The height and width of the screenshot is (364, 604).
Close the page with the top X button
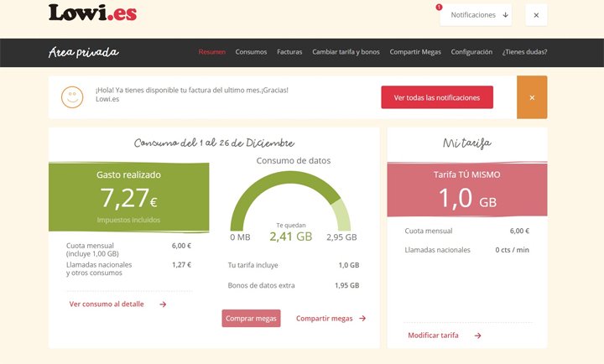536,15
